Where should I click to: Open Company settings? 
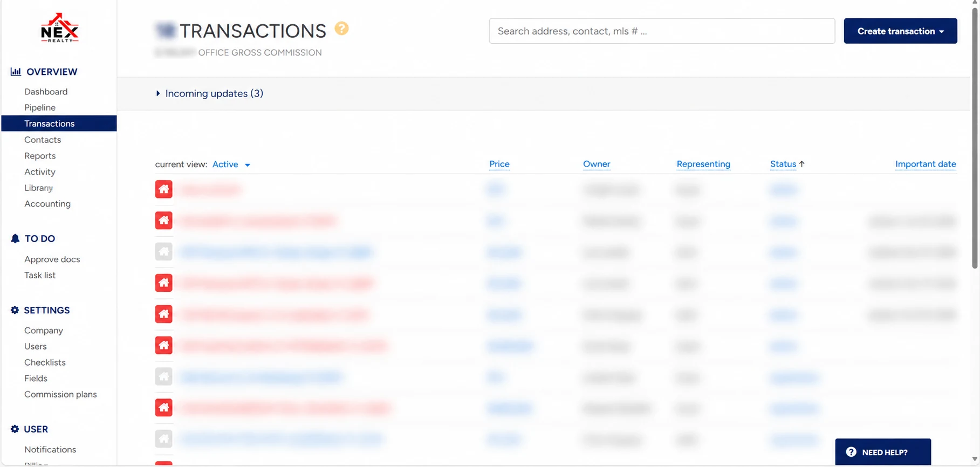point(44,331)
